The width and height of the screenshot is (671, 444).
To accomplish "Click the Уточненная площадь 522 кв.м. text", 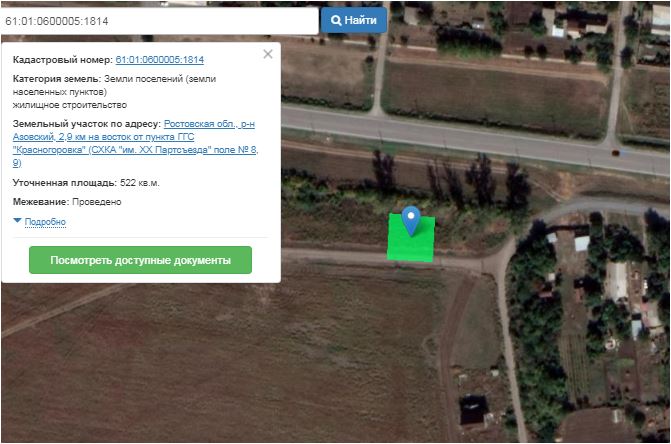I will tap(86, 183).
